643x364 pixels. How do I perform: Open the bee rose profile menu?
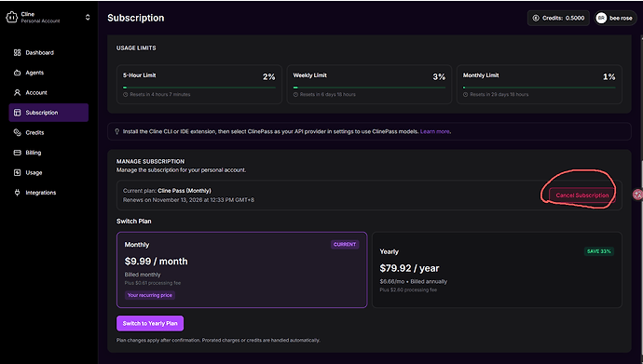point(616,18)
